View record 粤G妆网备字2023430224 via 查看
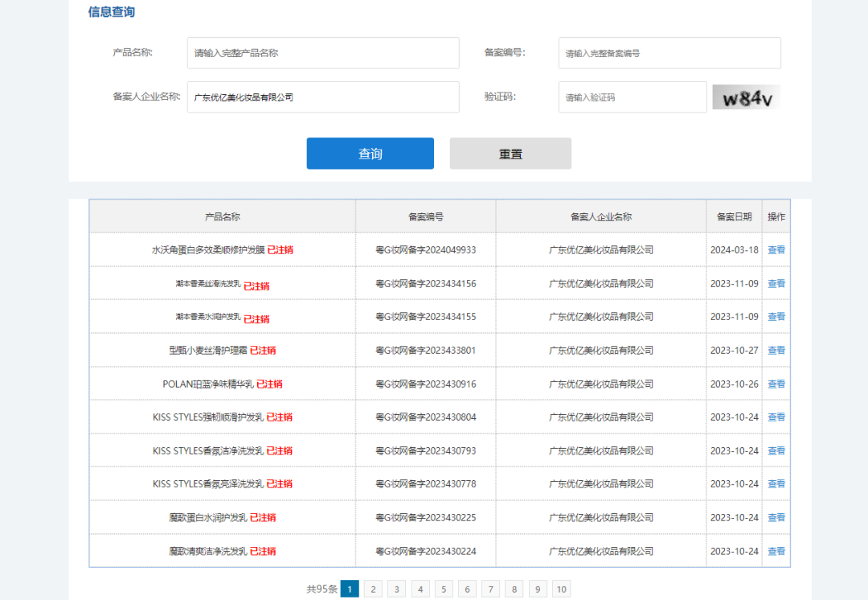The width and height of the screenshot is (868, 600). [x=776, y=552]
